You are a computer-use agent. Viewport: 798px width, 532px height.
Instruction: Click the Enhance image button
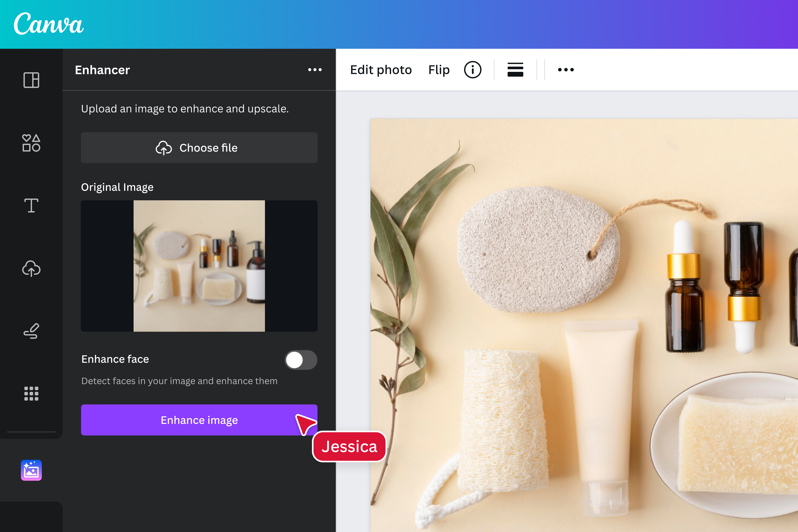point(199,420)
